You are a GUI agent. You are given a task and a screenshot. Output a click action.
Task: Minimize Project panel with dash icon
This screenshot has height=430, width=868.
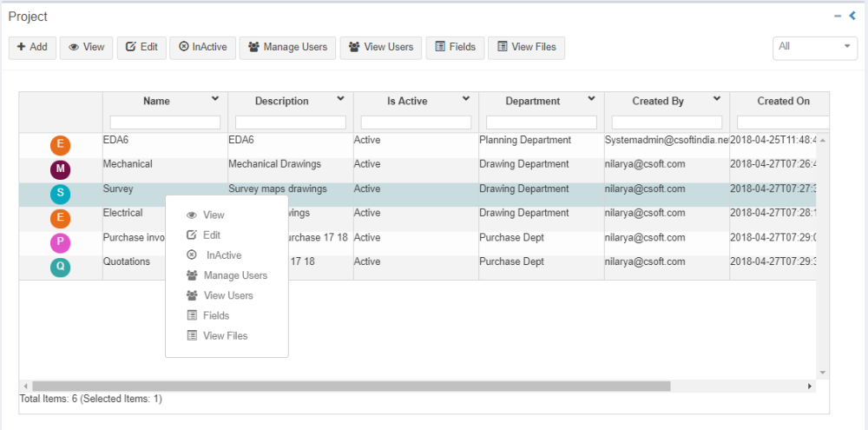click(x=838, y=16)
